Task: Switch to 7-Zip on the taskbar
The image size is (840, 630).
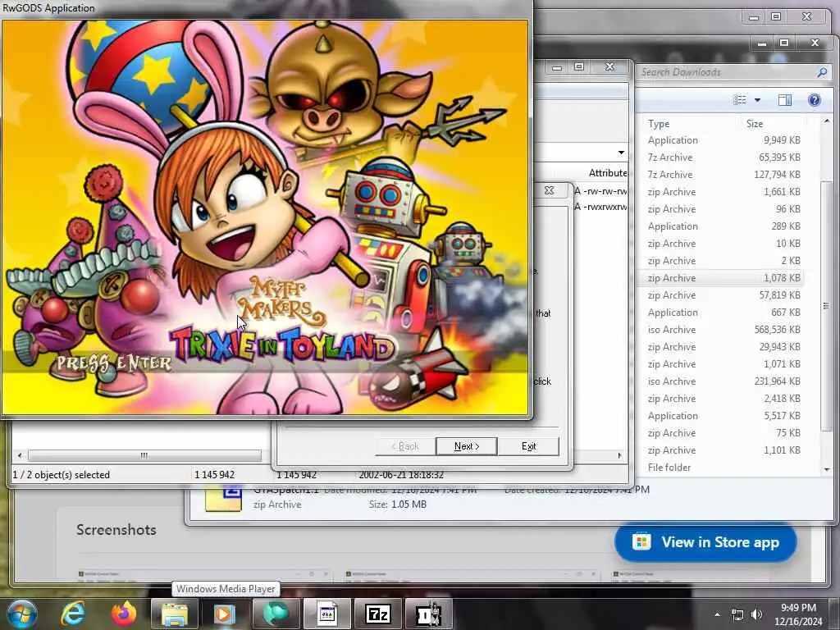Action: 377,614
